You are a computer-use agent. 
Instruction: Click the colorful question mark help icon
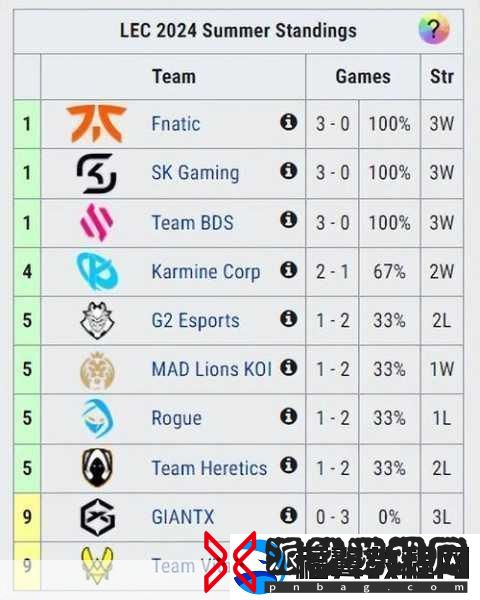coord(434,29)
